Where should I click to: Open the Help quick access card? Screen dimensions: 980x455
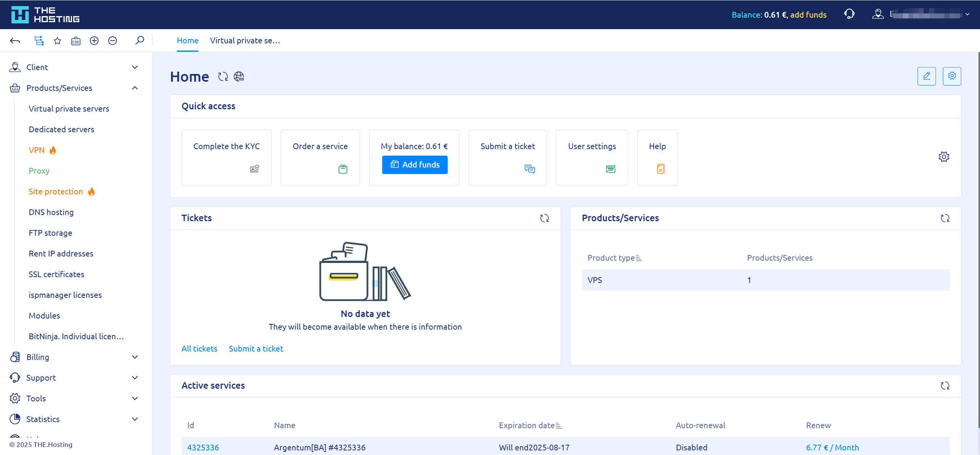coord(657,158)
